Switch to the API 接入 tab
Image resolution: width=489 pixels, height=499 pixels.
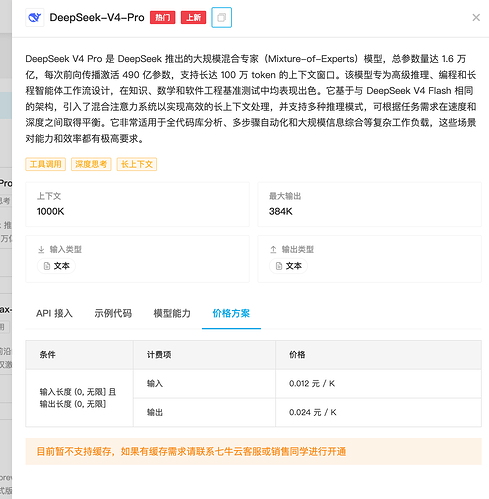54,313
